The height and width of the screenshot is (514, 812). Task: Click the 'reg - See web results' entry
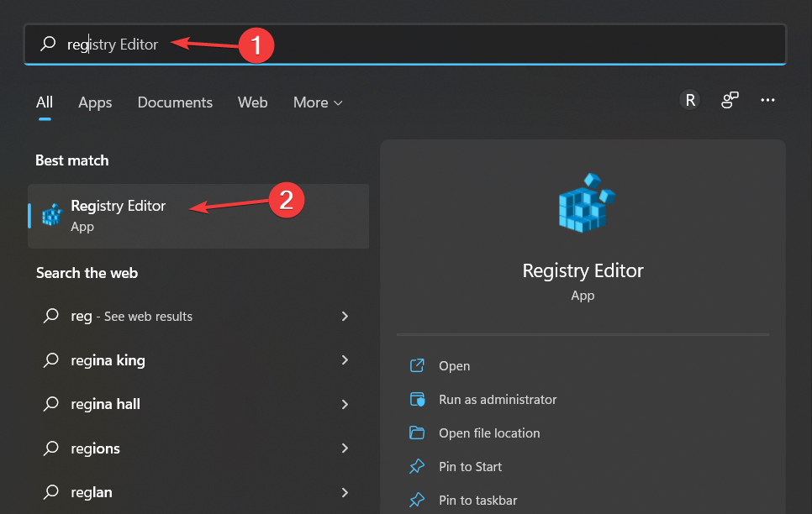click(131, 317)
